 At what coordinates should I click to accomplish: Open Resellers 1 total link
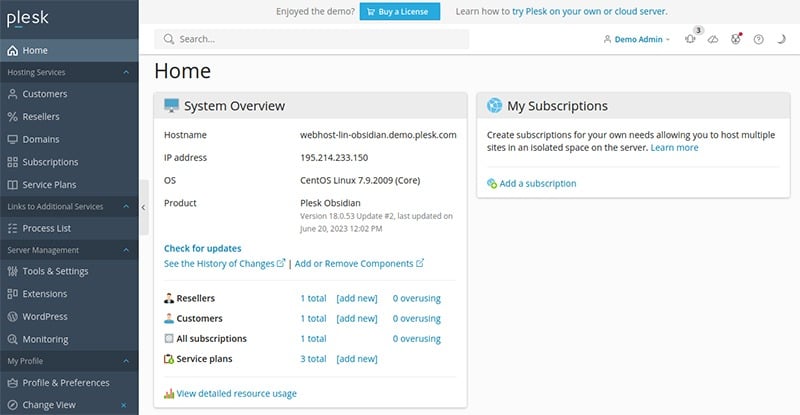click(x=313, y=298)
